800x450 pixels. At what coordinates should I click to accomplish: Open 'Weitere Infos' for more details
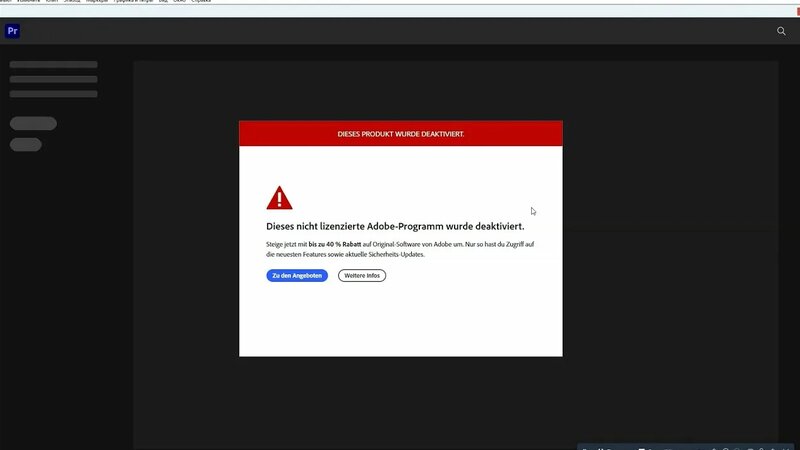pos(362,276)
